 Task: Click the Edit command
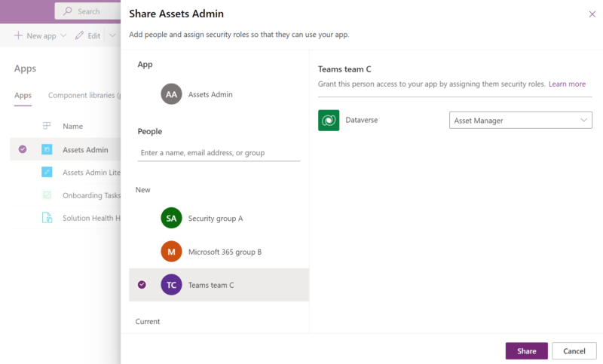[87, 35]
